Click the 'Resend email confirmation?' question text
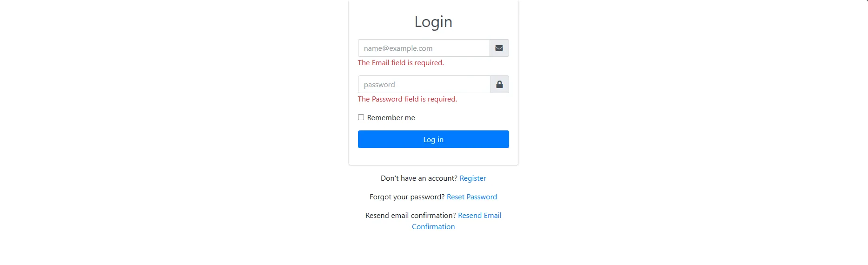 tap(411, 216)
